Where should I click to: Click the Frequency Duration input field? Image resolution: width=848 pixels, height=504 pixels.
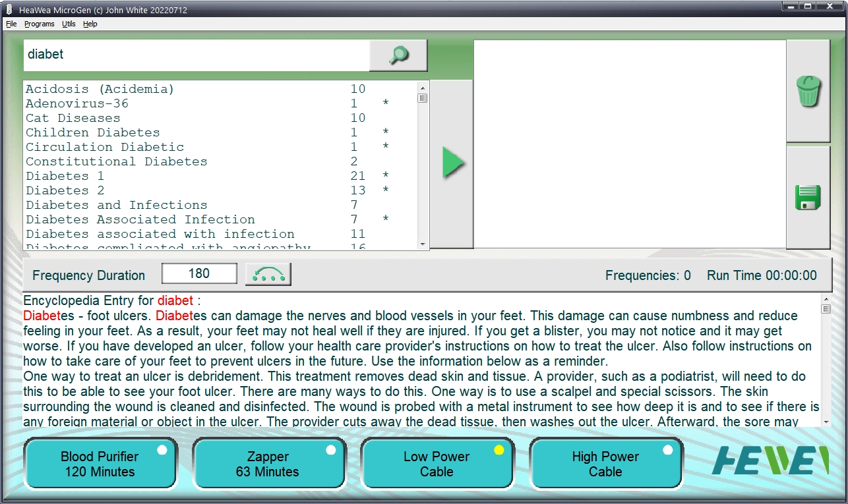[x=199, y=274]
